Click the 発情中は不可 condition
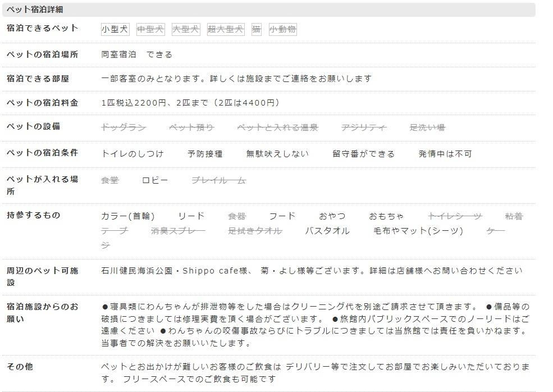 (445, 154)
